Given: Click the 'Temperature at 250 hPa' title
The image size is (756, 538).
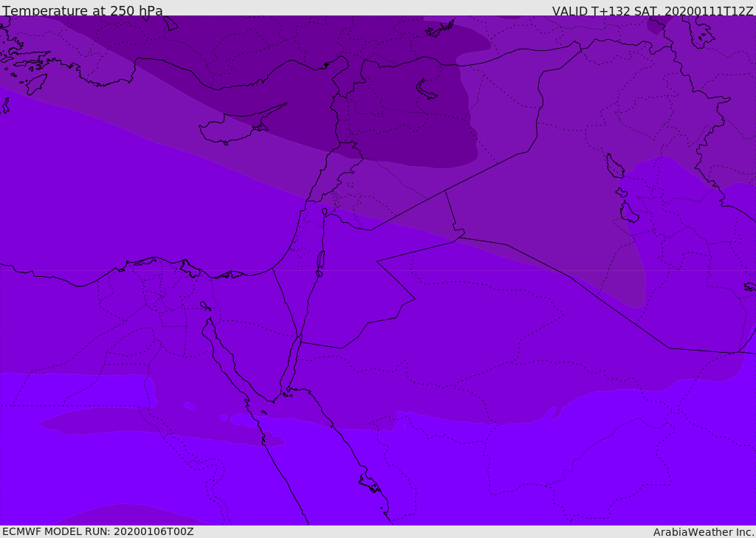Looking at the screenshot, I should coord(83,10).
